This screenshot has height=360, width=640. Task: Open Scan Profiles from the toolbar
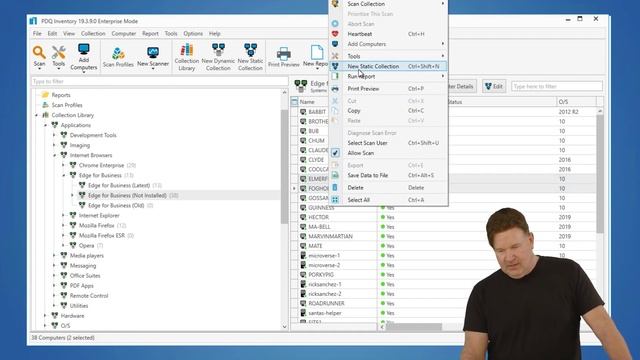pyautogui.click(x=118, y=57)
